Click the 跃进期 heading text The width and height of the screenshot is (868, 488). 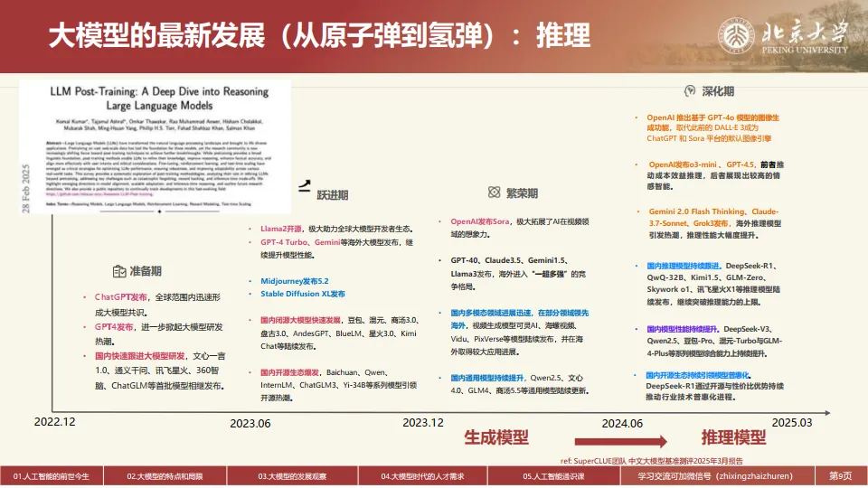pyautogui.click(x=332, y=195)
